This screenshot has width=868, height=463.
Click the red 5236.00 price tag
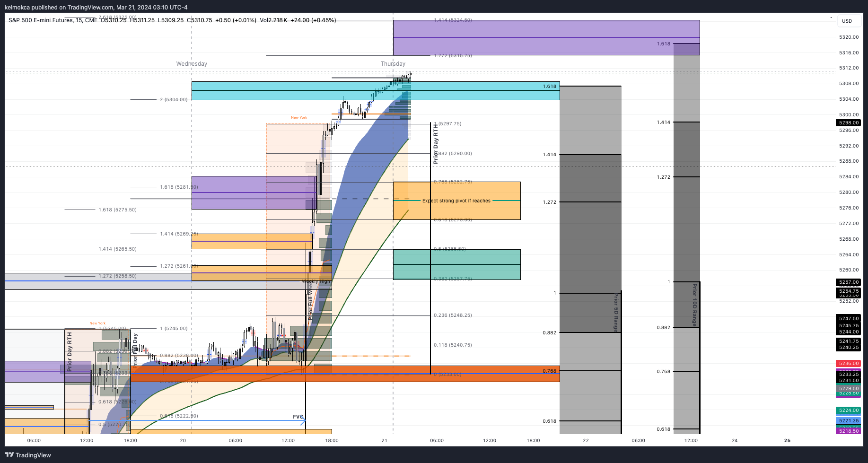[849, 364]
